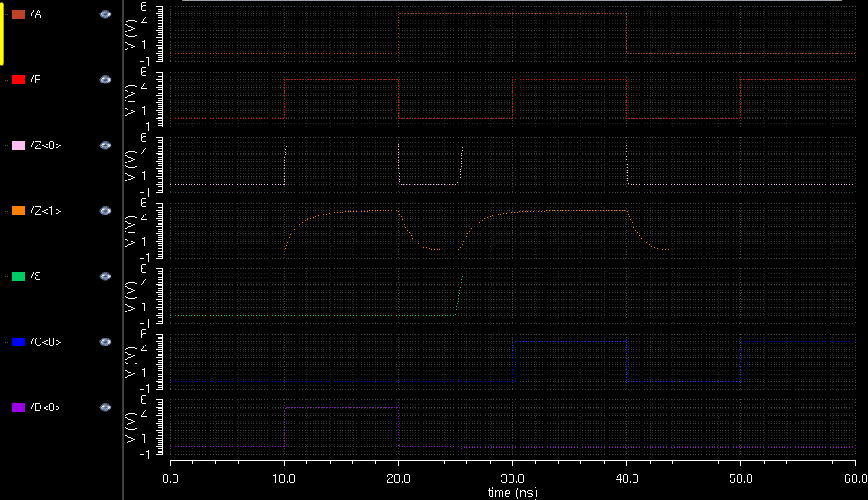Open the red color swatch of /B
The image size is (868, 500).
pos(18,80)
